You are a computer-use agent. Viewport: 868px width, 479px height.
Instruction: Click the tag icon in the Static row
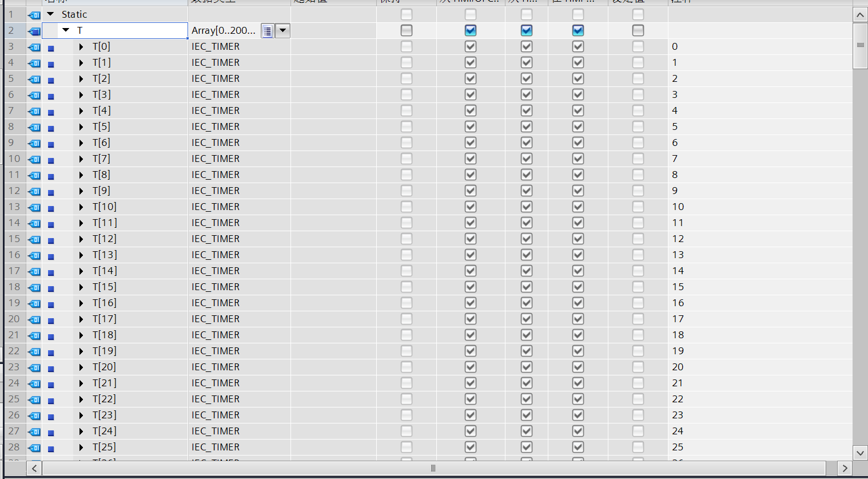(34, 15)
